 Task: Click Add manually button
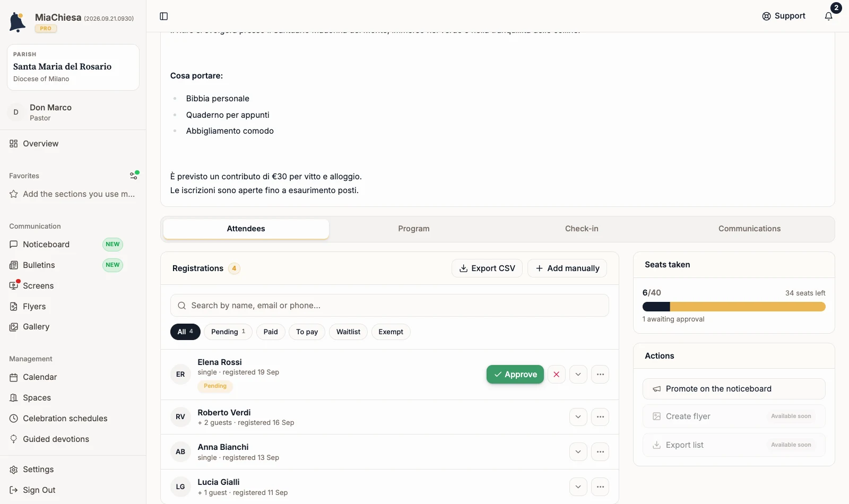point(567,268)
